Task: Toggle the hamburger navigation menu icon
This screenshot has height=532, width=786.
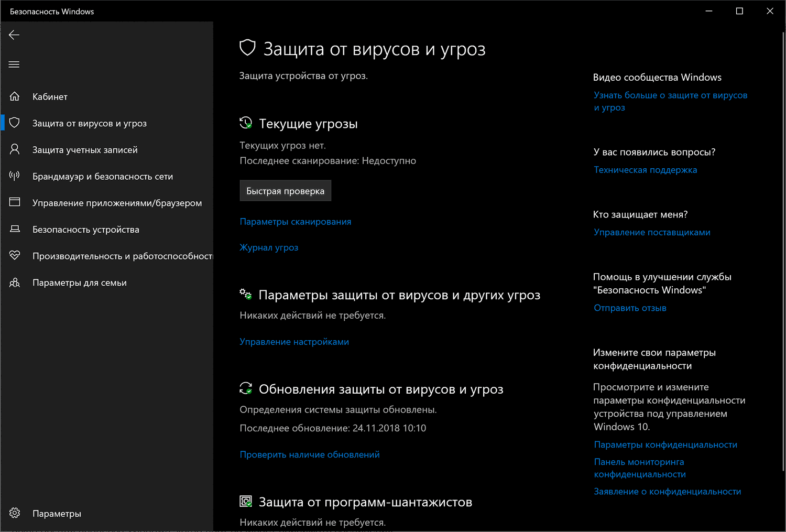Action: click(x=14, y=64)
